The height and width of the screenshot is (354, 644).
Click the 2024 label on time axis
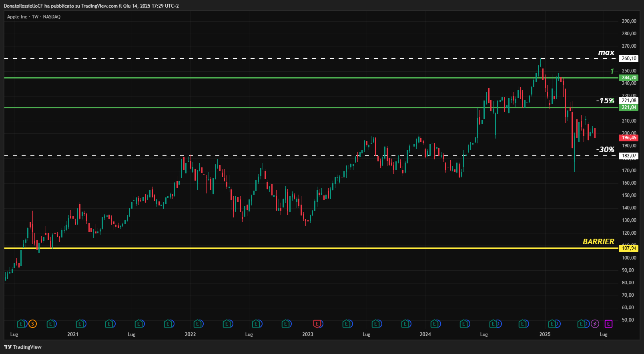pyautogui.click(x=425, y=334)
